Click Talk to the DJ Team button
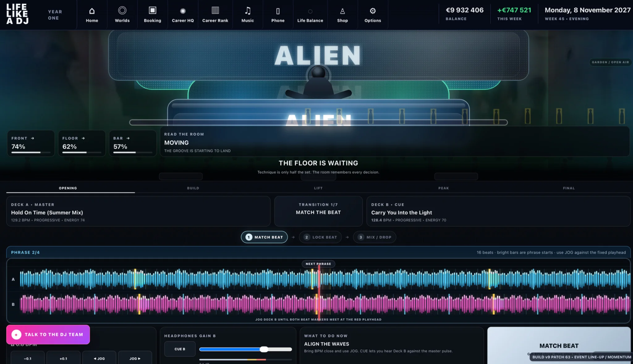 [x=48, y=334]
